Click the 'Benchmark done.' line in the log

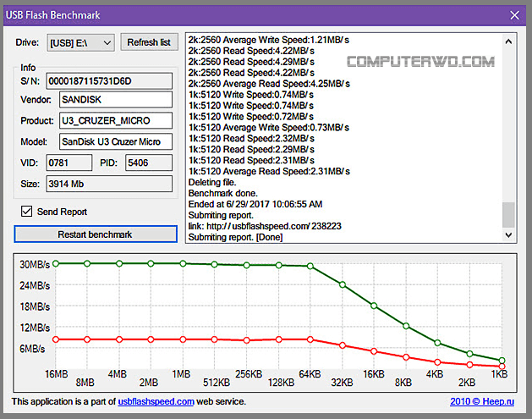click(x=223, y=192)
